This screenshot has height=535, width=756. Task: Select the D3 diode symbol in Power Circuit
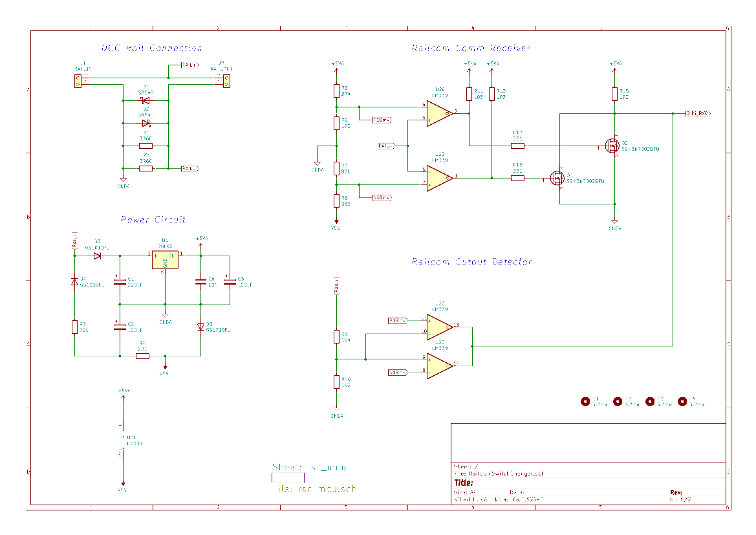(x=97, y=256)
